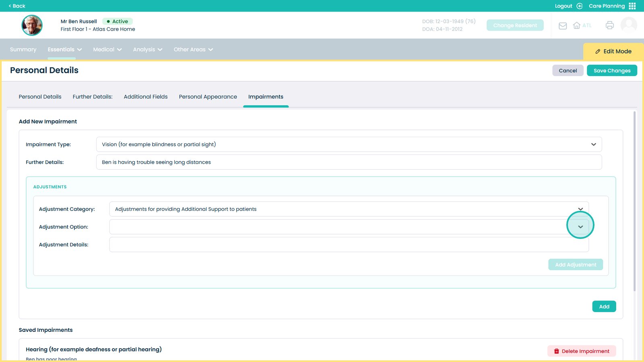Open the user profile avatar icon
Screen dimensions: 644x362
629,25
